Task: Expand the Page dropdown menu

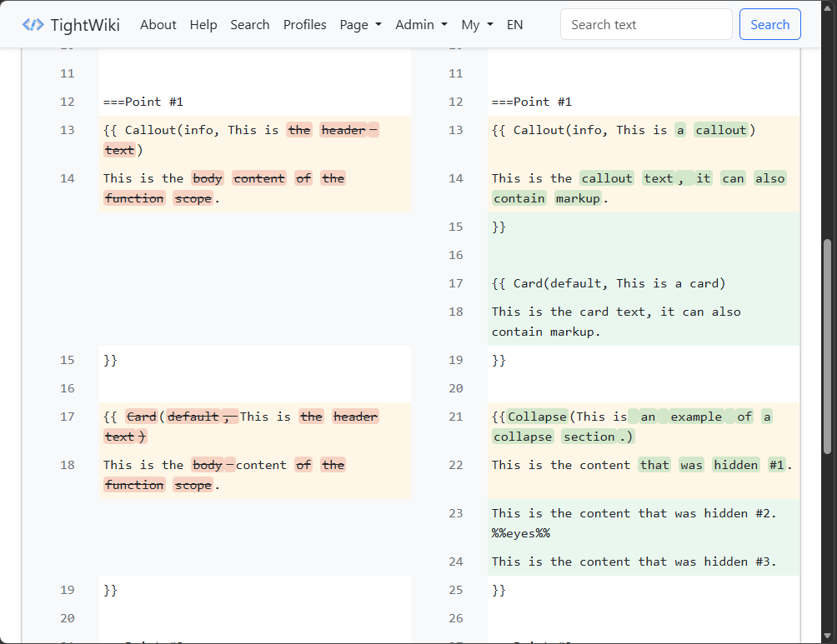Action: click(x=361, y=24)
